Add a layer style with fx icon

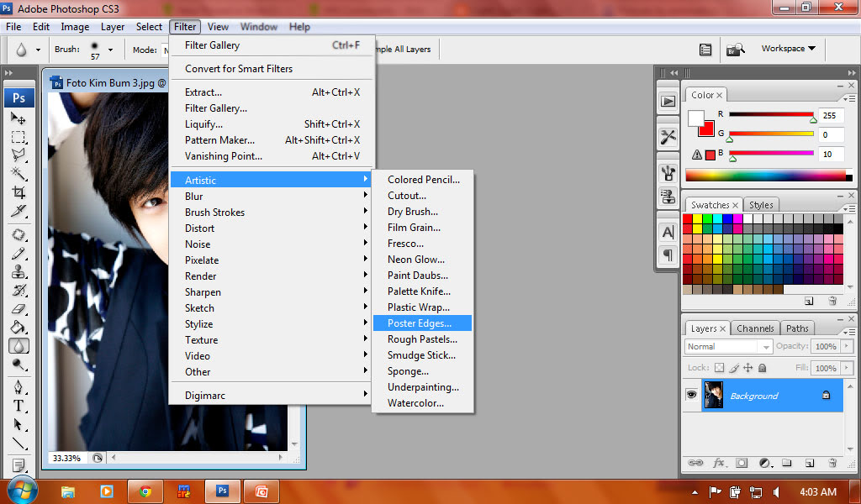point(719,463)
